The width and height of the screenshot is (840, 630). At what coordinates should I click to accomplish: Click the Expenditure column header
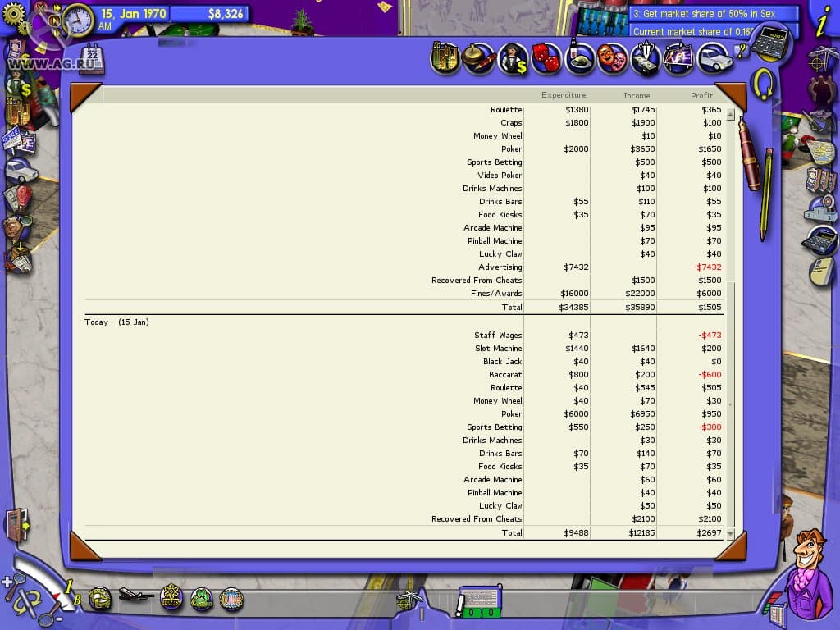click(x=564, y=95)
